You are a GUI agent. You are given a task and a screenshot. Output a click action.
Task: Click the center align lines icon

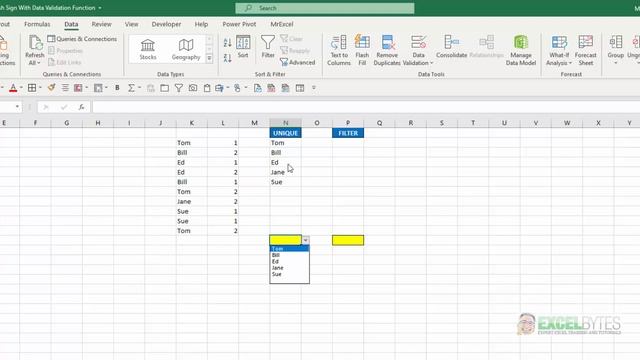coord(65,88)
